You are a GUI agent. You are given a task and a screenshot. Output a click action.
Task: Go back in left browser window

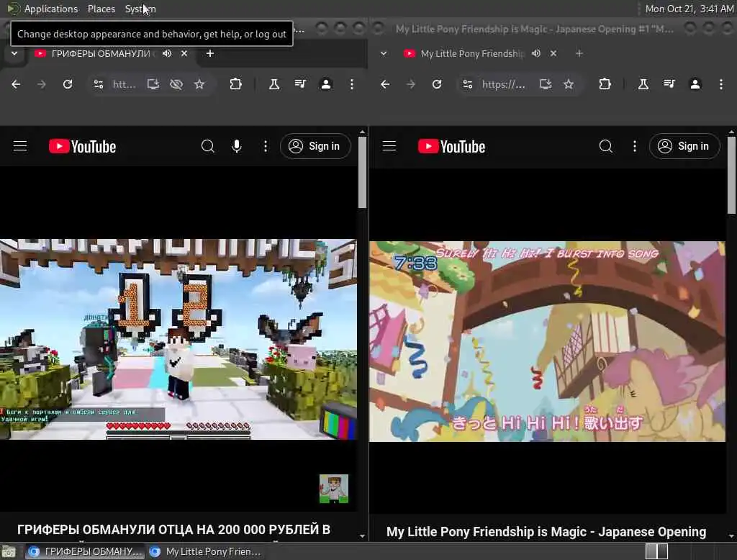pos(16,84)
